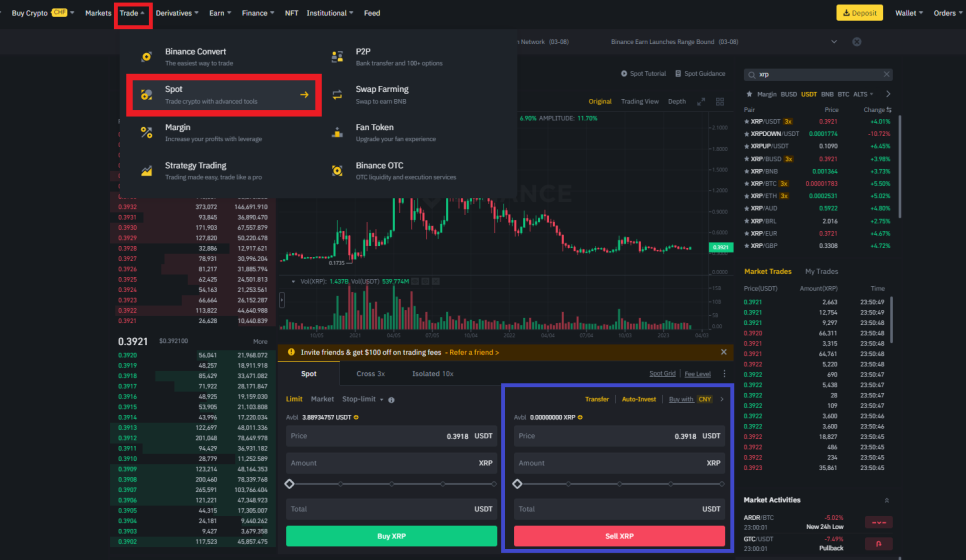The height and width of the screenshot is (560, 966).
Task: Click the green Buy XRP button
Action: (x=391, y=536)
